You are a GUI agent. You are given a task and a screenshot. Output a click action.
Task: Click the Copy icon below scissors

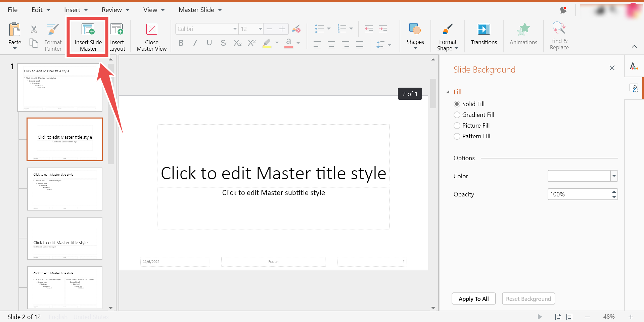34,43
